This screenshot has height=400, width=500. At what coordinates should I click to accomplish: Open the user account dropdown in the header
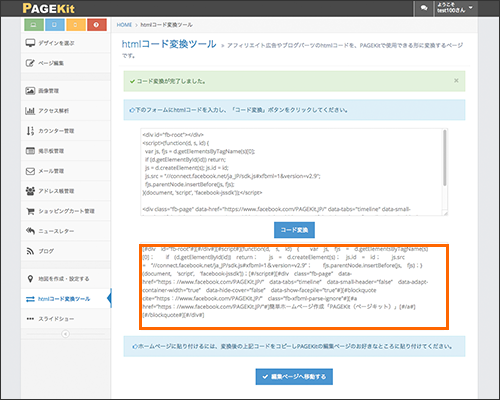coord(456,8)
